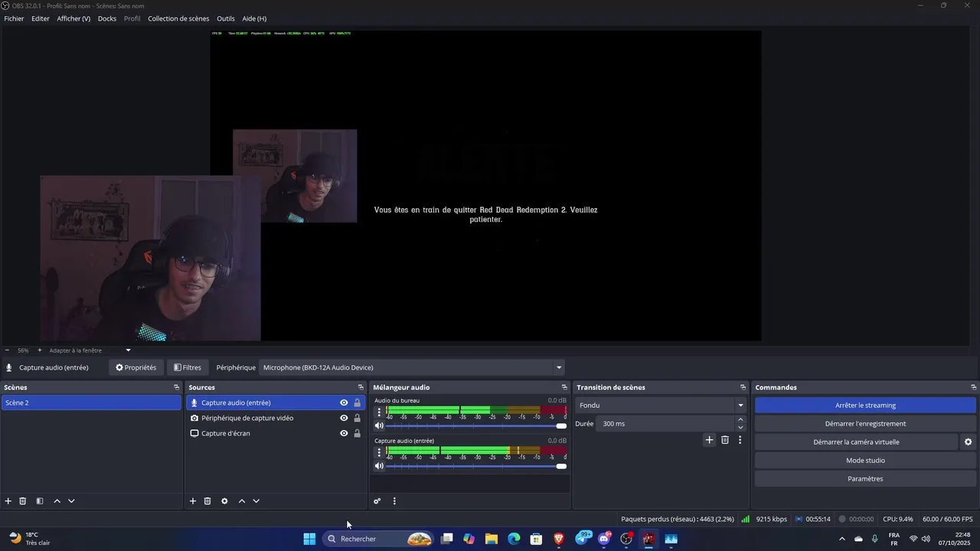Move source up arrow in Sources panel
The height and width of the screenshot is (551, 980).
click(x=242, y=501)
